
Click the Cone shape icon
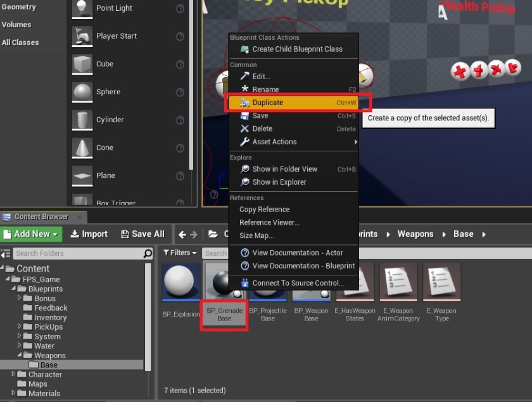point(82,148)
